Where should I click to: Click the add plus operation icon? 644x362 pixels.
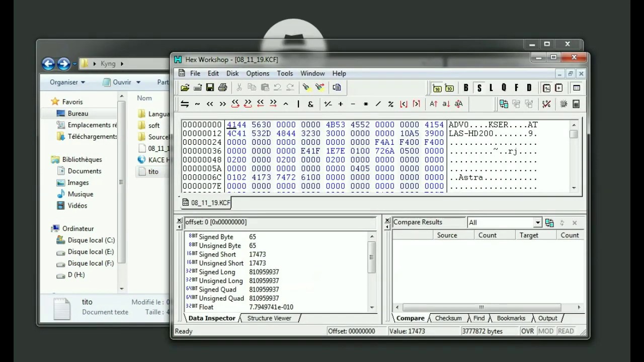point(341,104)
